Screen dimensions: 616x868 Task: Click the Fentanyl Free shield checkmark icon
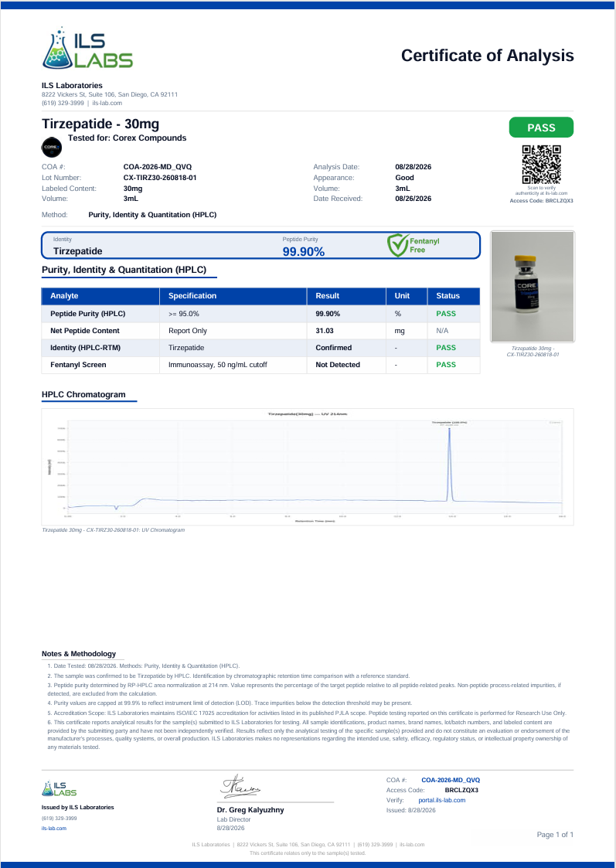[397, 245]
